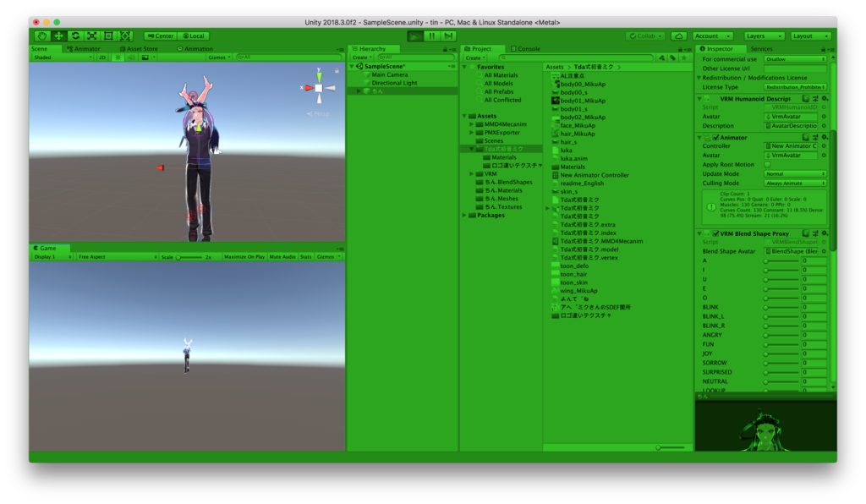Toggle Mute Audio in Game view
The width and height of the screenshot is (866, 504).
282,257
